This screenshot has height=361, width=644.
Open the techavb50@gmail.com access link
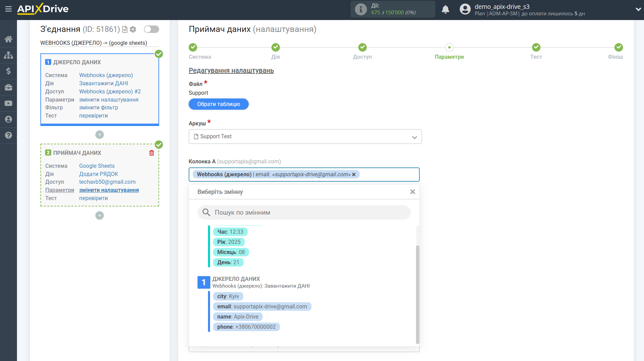(107, 182)
